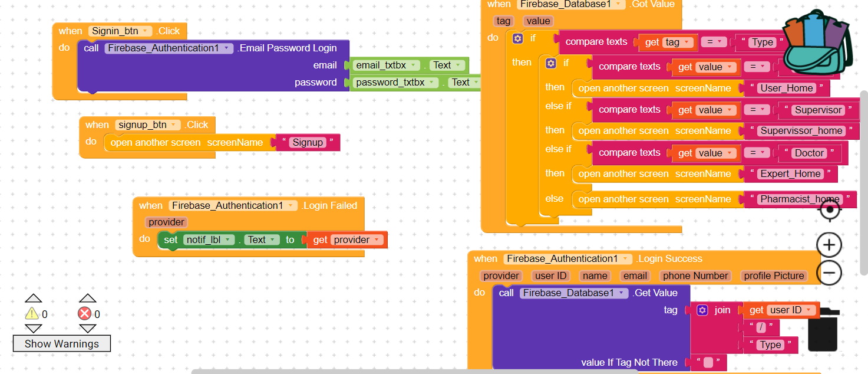Click the center workspace target icon
The width and height of the screenshot is (868, 374).
pos(830,209)
